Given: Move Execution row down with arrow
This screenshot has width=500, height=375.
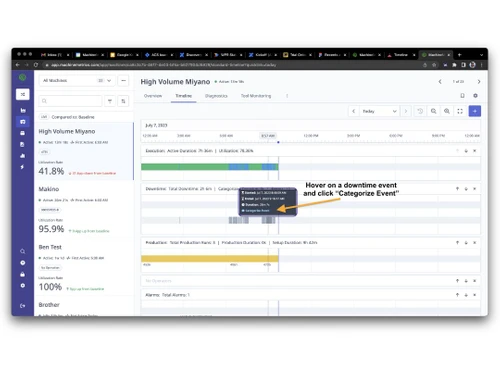Looking at the screenshot, I should click(x=466, y=151).
